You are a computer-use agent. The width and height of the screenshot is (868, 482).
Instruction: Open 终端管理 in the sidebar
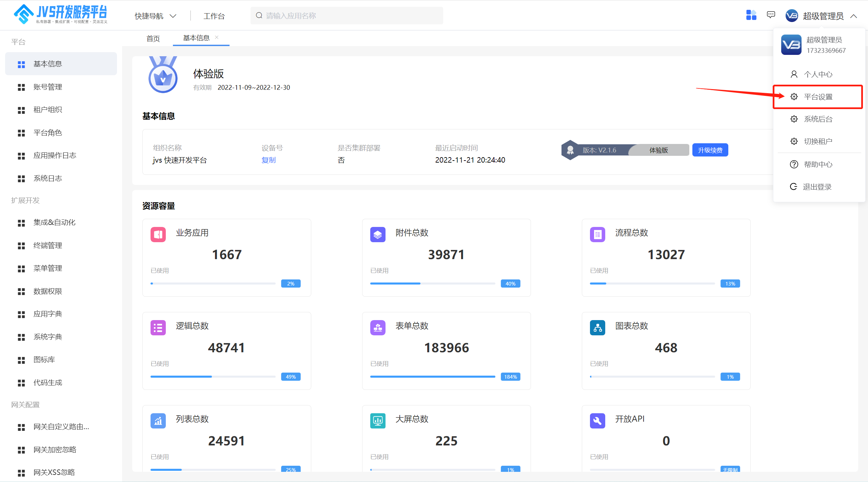click(x=61, y=245)
